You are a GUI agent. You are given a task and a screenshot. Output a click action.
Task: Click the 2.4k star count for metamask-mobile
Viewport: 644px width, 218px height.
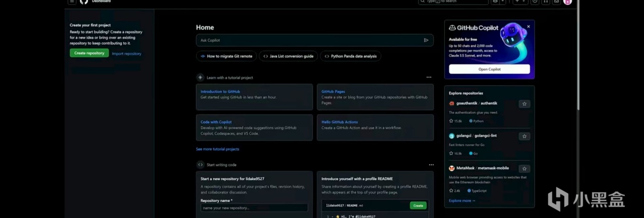[x=454, y=191]
